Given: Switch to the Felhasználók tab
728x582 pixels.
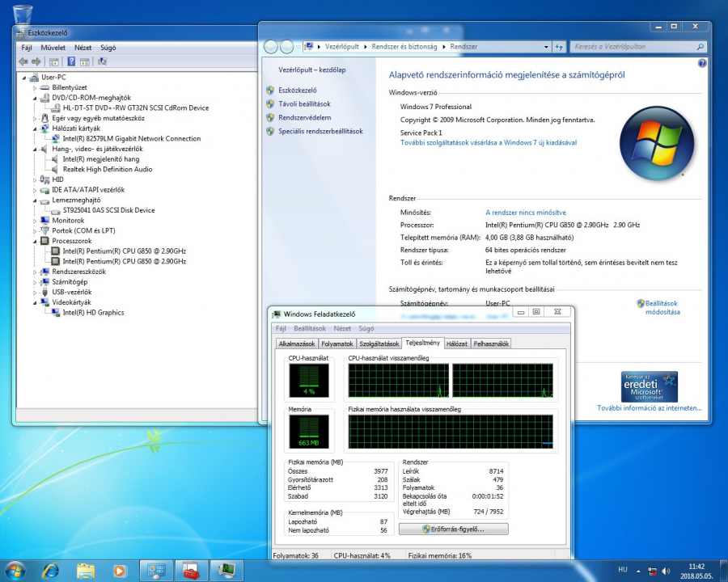Looking at the screenshot, I should click(491, 344).
